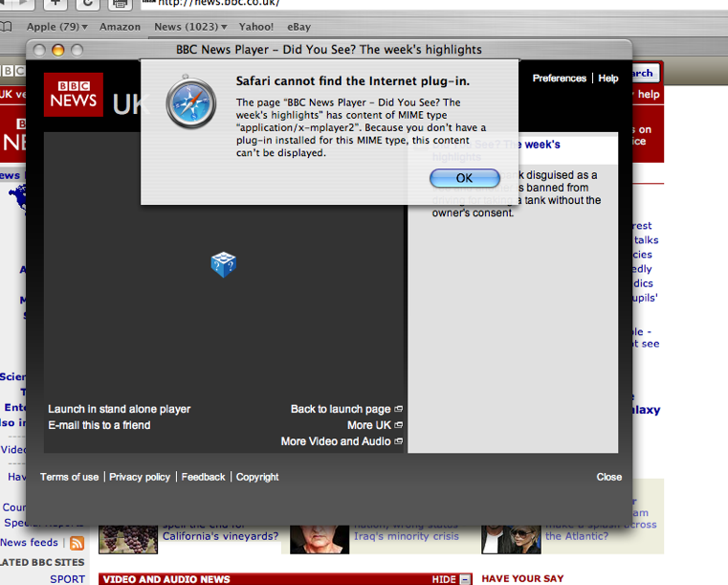Screen dimensions: 728x585
Task: Click new-window icon beside Back to launch page
Action: point(398,409)
